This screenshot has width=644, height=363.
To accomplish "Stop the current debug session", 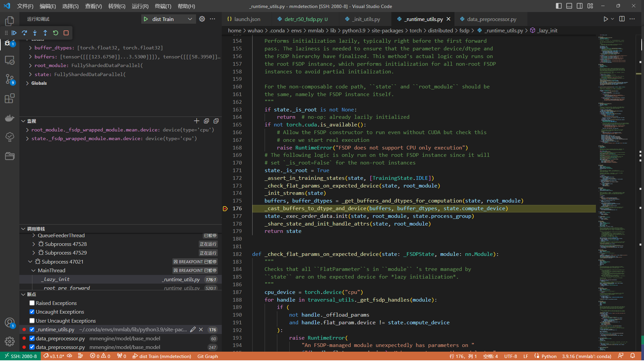I will pos(66,33).
